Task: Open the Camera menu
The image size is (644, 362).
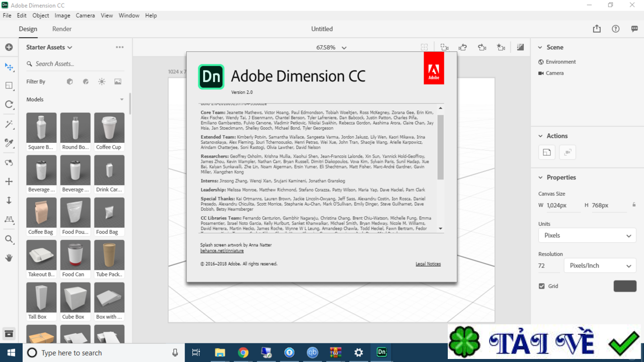Action: point(85,15)
